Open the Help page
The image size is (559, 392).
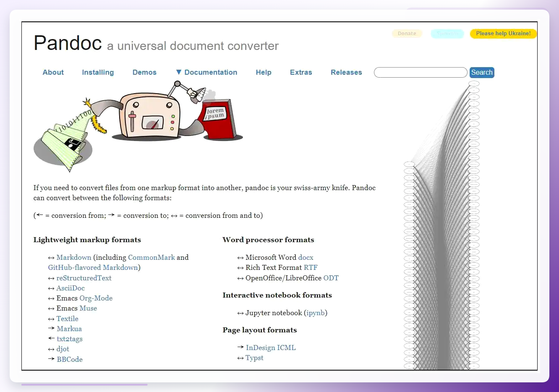point(264,72)
